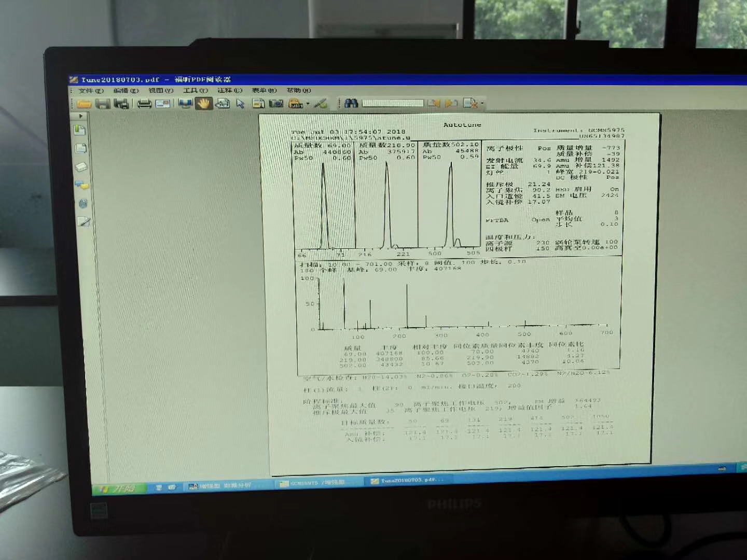Expand the navigation sidebar arrow

tap(80, 116)
